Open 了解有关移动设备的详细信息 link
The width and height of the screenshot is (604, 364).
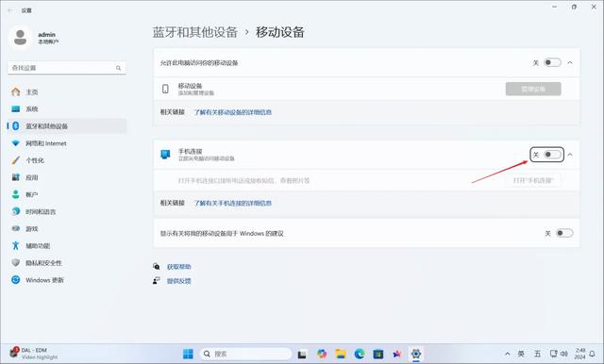click(233, 112)
